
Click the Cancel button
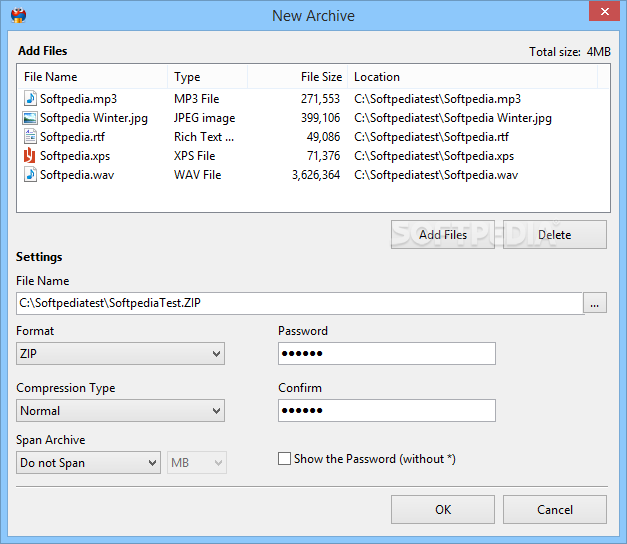(x=555, y=510)
